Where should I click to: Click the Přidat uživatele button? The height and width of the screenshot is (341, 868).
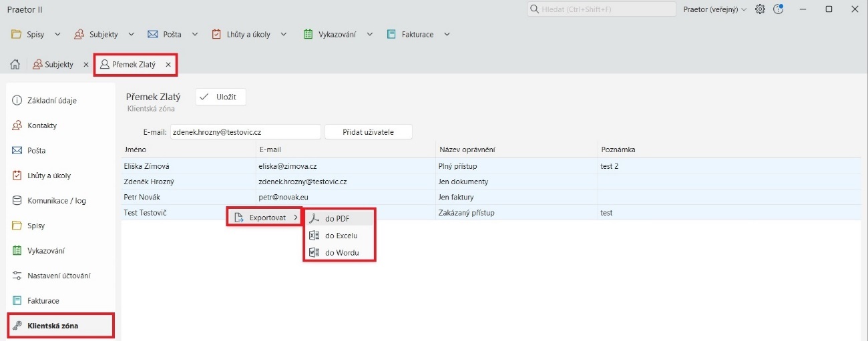[x=369, y=132]
